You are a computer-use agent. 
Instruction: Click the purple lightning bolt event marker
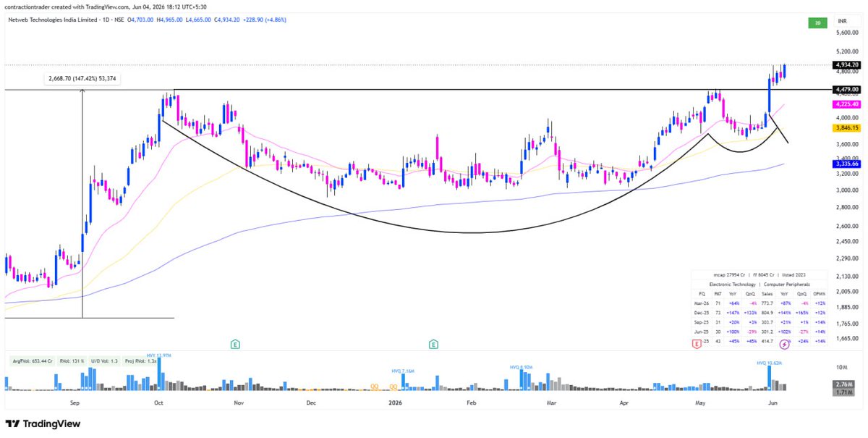[x=783, y=345]
